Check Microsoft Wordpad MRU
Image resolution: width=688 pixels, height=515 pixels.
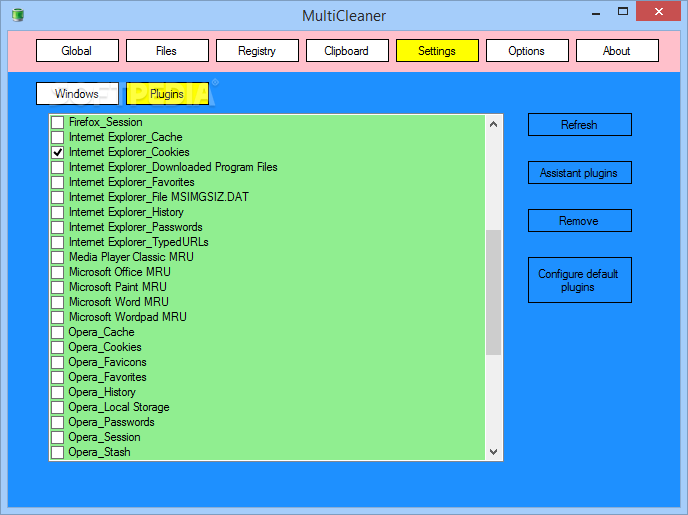click(57, 317)
